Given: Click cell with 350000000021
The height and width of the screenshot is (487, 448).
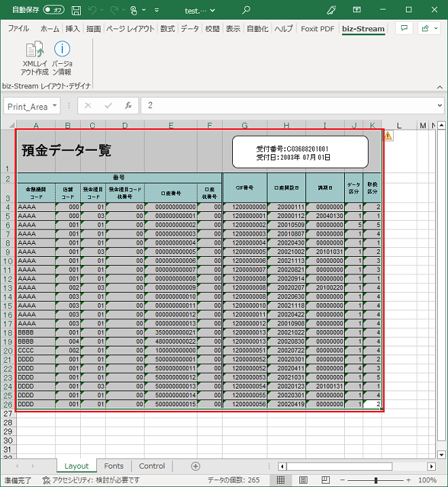Looking at the screenshot, I should click(171, 333).
